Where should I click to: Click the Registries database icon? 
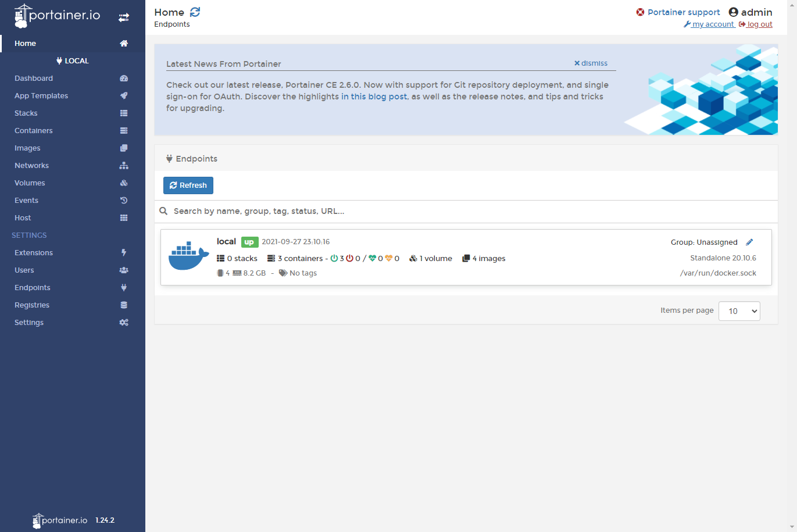tap(124, 305)
